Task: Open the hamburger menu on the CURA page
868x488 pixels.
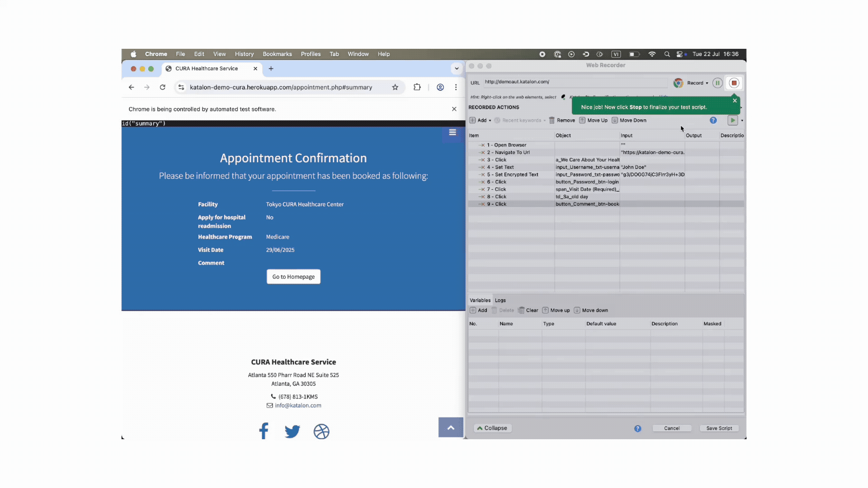Action: (x=452, y=133)
